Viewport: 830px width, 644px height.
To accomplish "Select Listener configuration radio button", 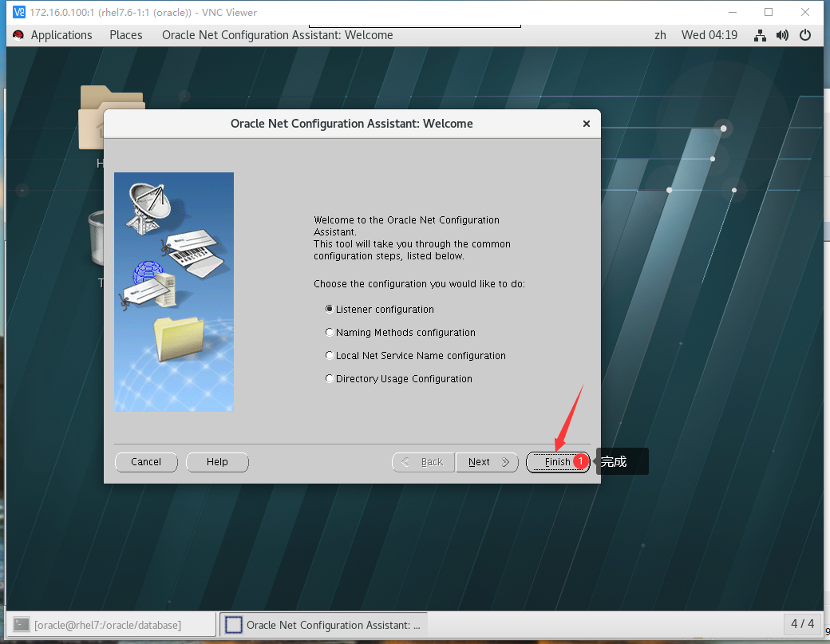I will click(x=380, y=309).
